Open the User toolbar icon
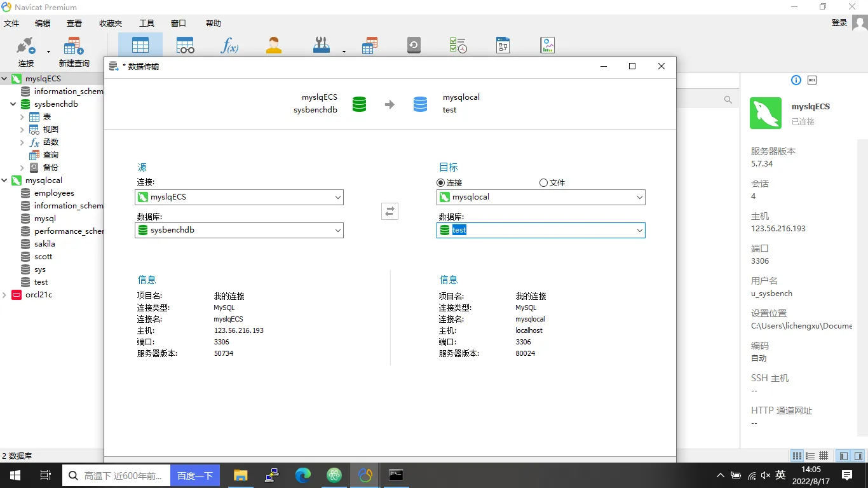This screenshot has height=488, width=868. pyautogui.click(x=274, y=45)
